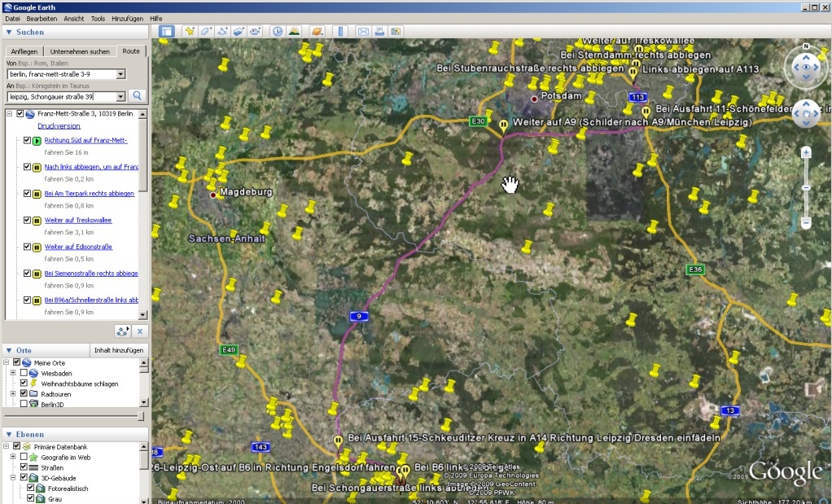832x504 pixels.
Task: Toggle the Meine Orte checkbox
Action: pos(16,362)
